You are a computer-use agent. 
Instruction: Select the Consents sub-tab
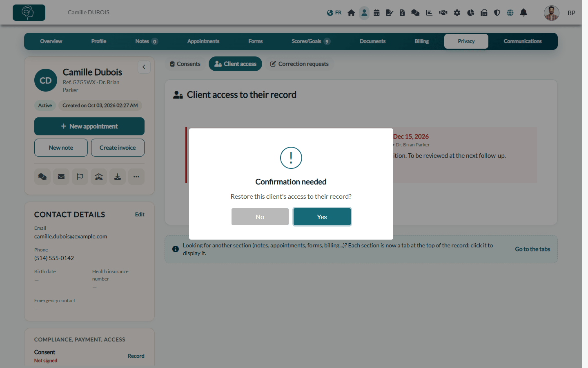185,64
